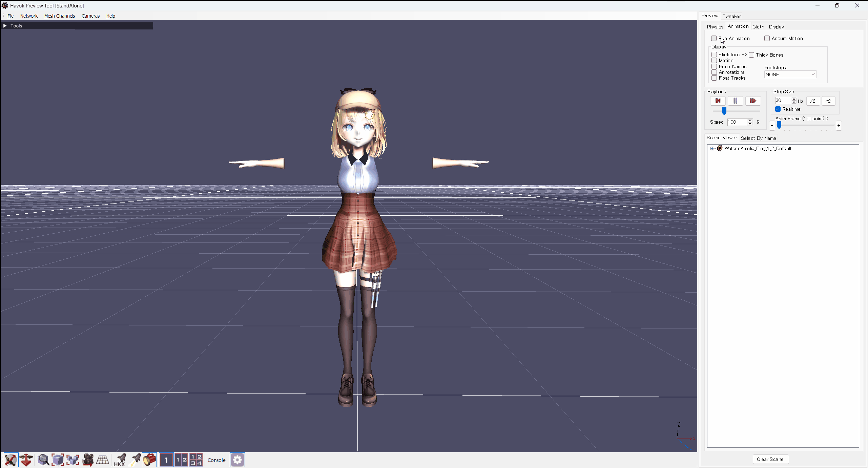Increase the Step Size Hz spinner
Screen dimensions: 868x468
794,99
